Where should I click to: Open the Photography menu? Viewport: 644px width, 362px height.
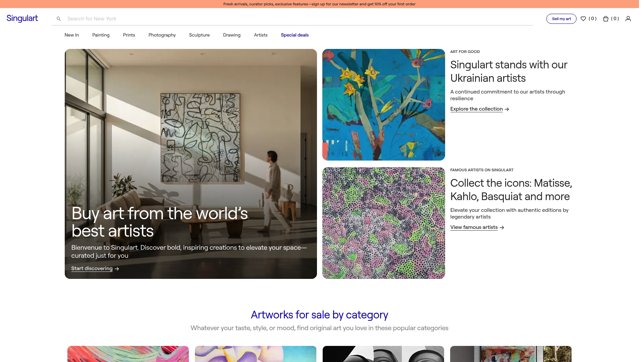pos(162,35)
